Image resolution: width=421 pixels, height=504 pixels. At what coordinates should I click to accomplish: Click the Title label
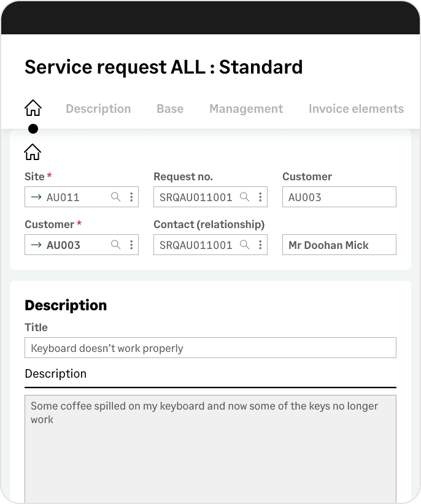(x=36, y=327)
